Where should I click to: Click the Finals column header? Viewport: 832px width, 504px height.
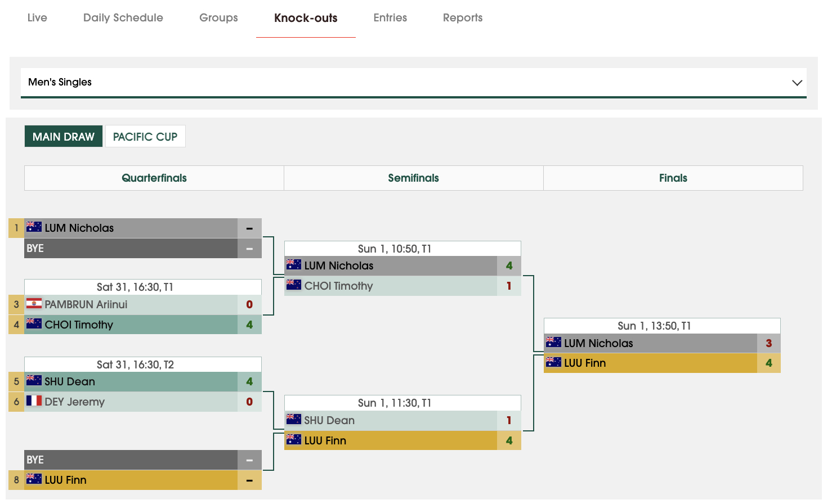click(x=673, y=178)
